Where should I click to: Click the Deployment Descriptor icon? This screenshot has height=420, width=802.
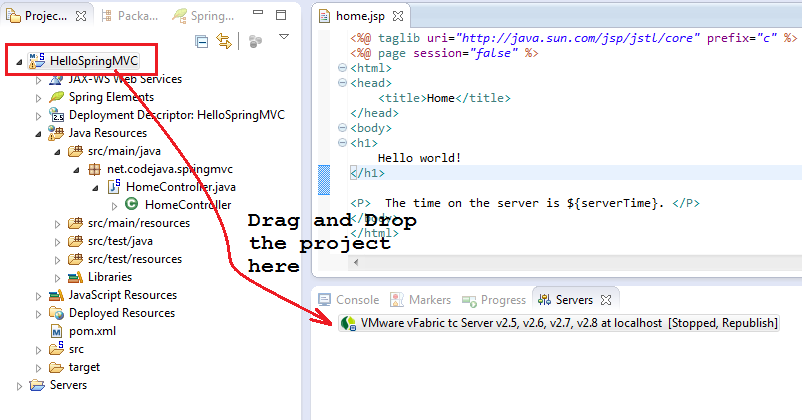pos(56,115)
